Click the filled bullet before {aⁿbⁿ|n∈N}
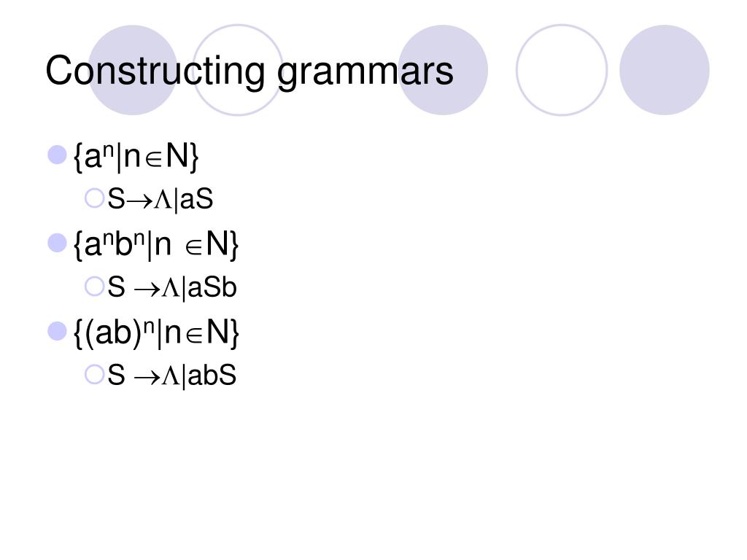The width and height of the screenshot is (747, 560). [x=58, y=244]
